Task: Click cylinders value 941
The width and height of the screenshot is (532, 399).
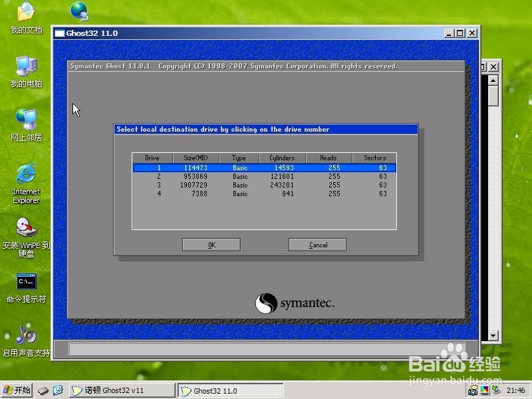Action: coord(288,194)
